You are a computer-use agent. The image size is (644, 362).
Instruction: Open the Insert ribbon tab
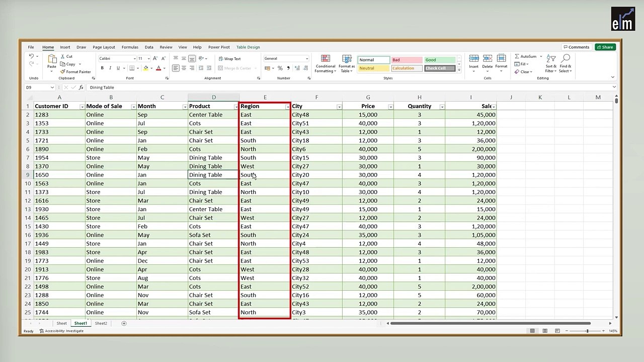[65, 47]
